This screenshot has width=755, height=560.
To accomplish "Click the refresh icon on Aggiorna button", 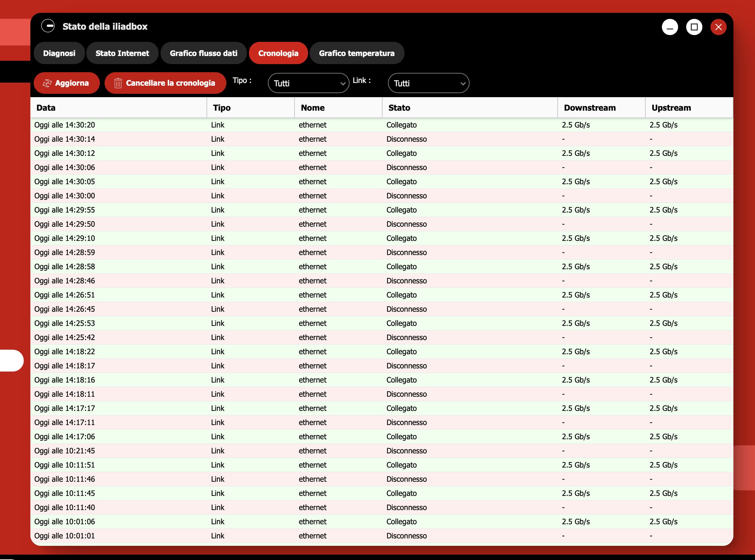I will [x=47, y=83].
